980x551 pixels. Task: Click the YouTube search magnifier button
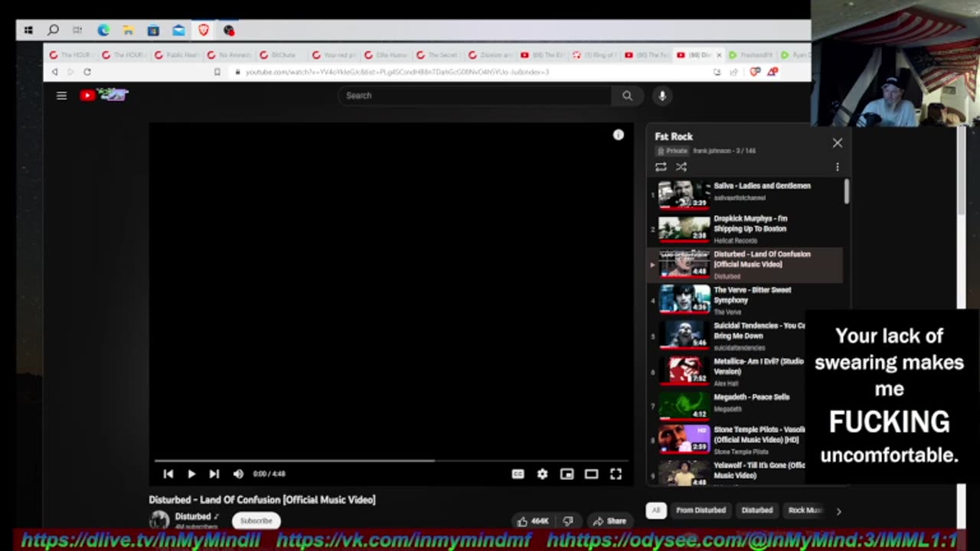[627, 96]
